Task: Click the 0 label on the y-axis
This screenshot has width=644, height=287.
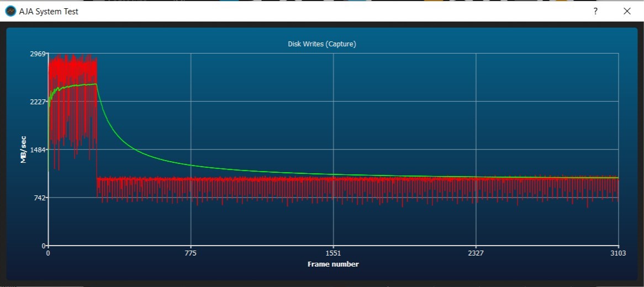Action: (x=43, y=246)
